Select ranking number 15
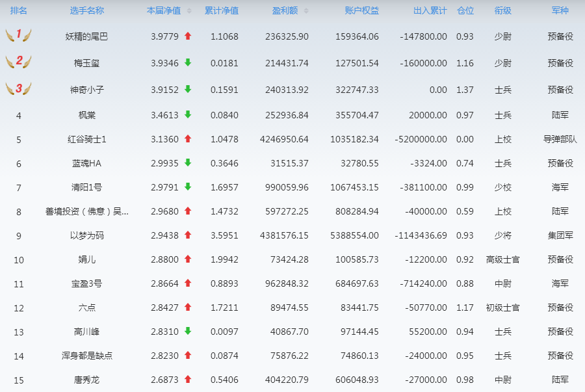 tap(19, 380)
